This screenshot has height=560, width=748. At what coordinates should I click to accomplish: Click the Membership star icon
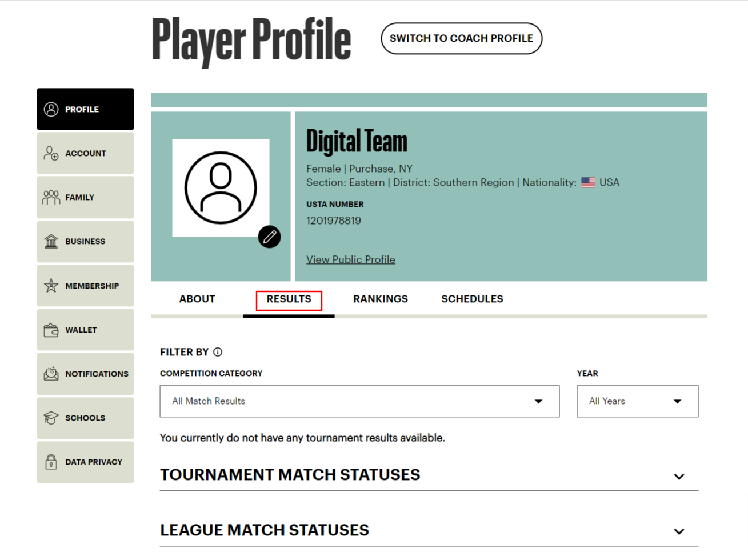click(x=51, y=285)
